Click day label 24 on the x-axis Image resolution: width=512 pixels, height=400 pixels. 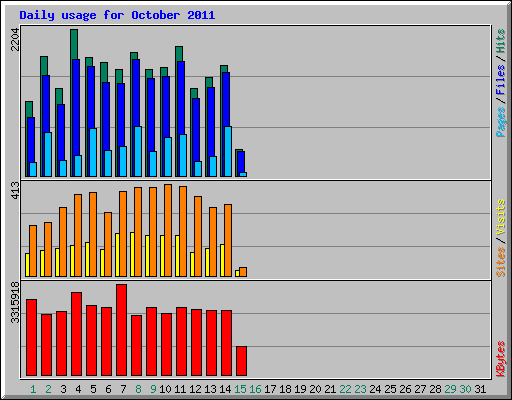(375, 389)
